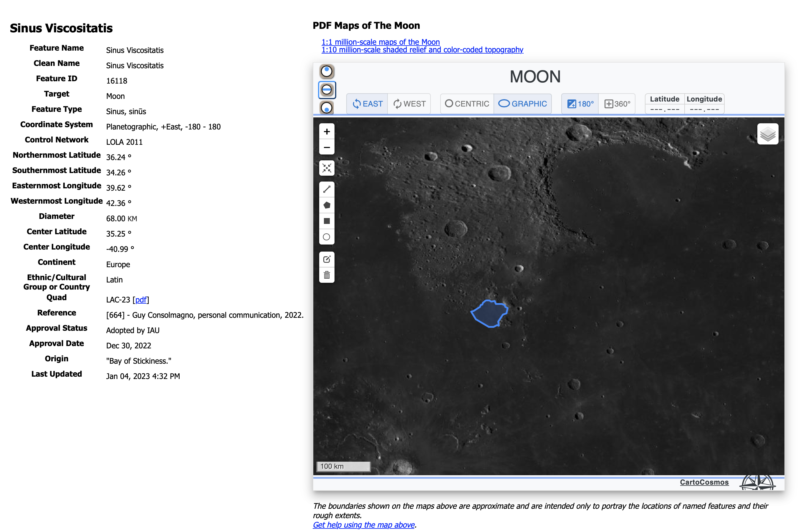Click the Center Longitude value -40.99
Screen dimensions: 798x532
[x=120, y=249]
